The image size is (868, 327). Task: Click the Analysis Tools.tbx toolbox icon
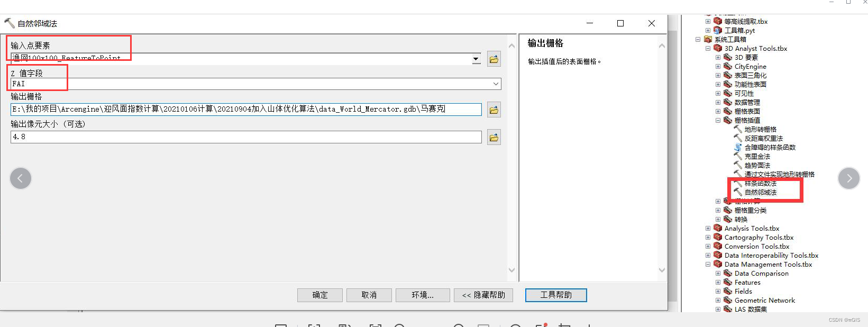tap(718, 229)
